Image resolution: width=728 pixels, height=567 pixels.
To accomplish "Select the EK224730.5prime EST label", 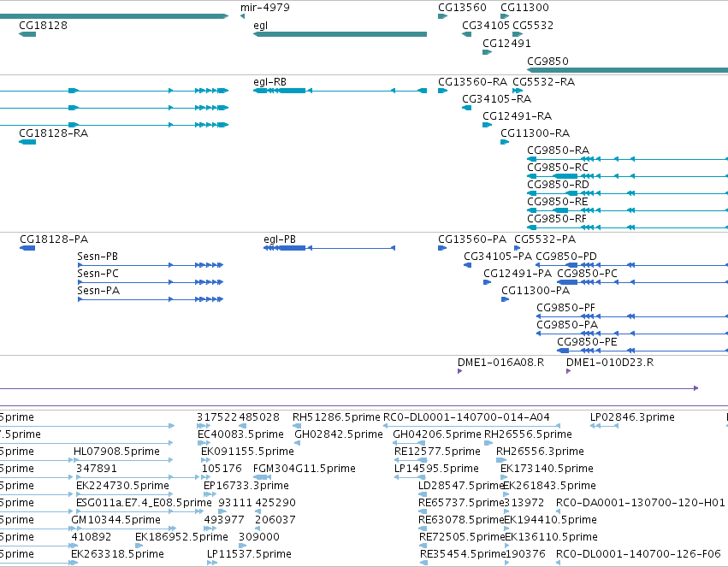I will (122, 486).
